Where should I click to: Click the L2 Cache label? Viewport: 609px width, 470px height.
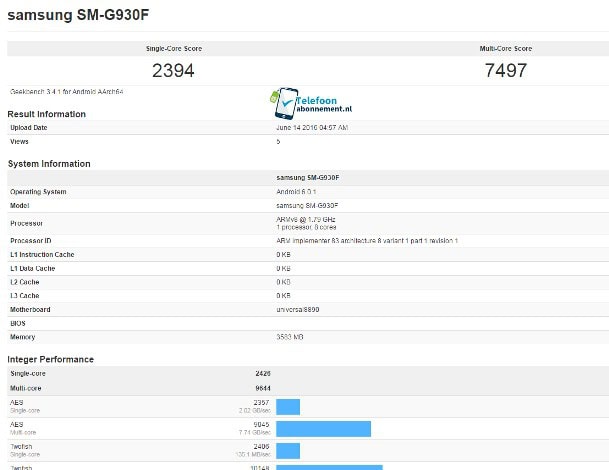click(24, 282)
